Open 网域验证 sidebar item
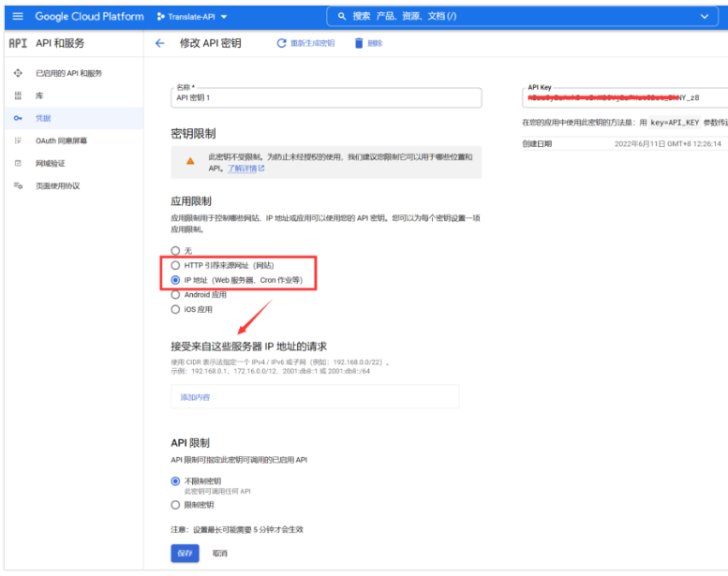This screenshot has width=728, height=576. tap(74, 163)
